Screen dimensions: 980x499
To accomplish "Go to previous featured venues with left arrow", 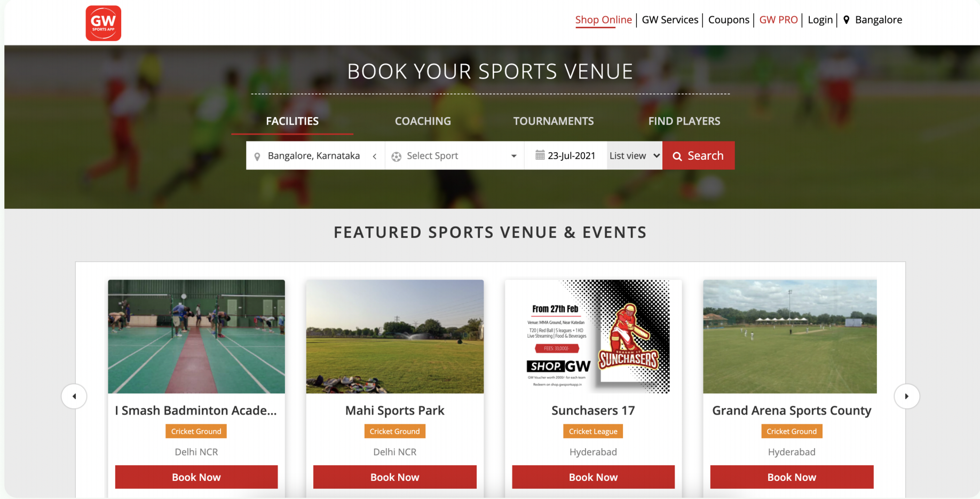I will click(x=74, y=396).
